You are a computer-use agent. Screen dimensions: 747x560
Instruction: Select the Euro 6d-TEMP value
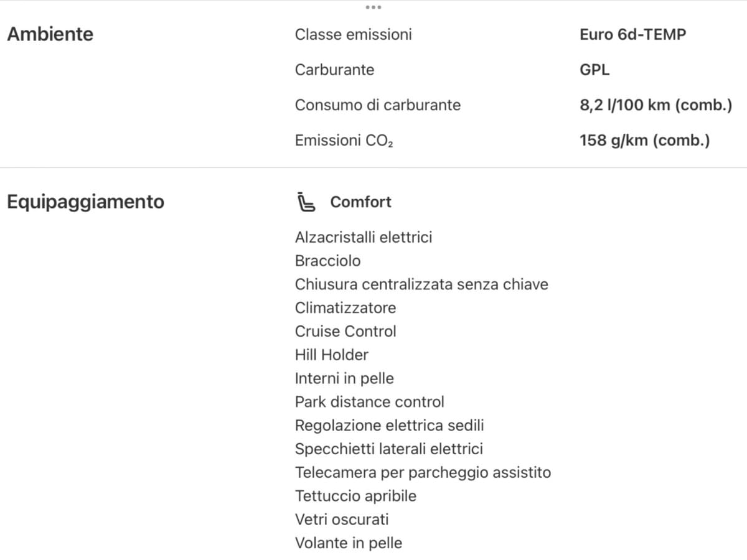coord(632,34)
